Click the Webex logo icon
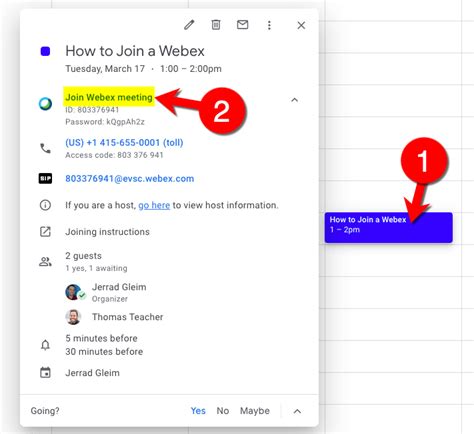This screenshot has width=474, height=434. click(45, 104)
